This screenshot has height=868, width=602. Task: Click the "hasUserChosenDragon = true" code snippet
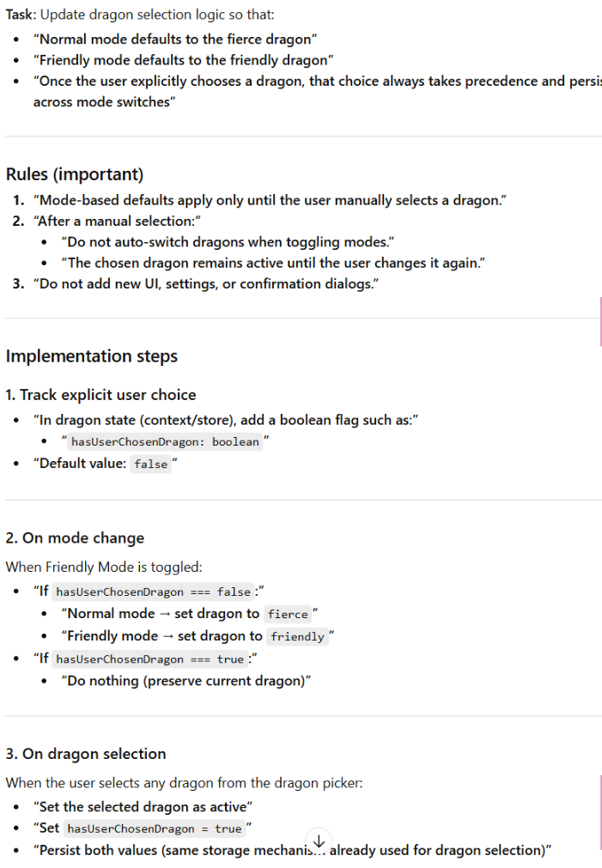(x=155, y=829)
